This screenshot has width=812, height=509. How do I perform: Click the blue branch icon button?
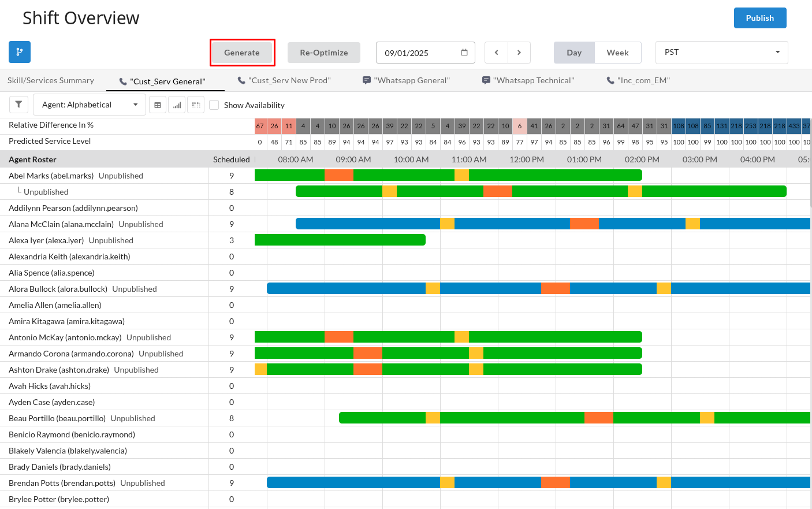pyautogui.click(x=20, y=52)
